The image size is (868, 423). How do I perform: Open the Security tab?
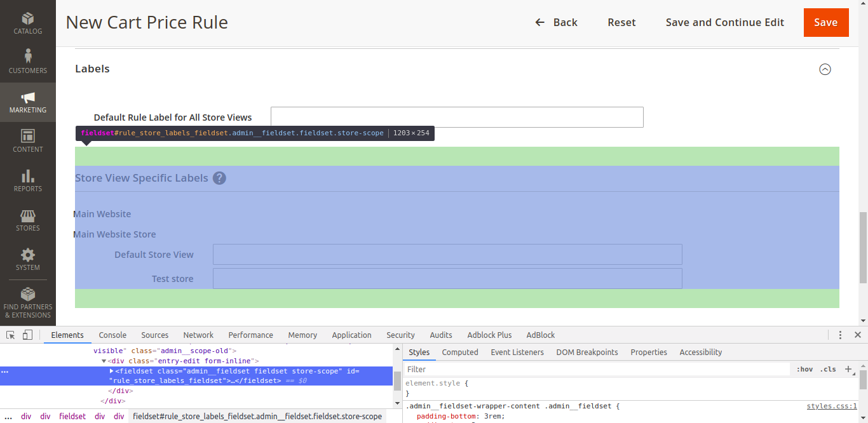coord(400,335)
